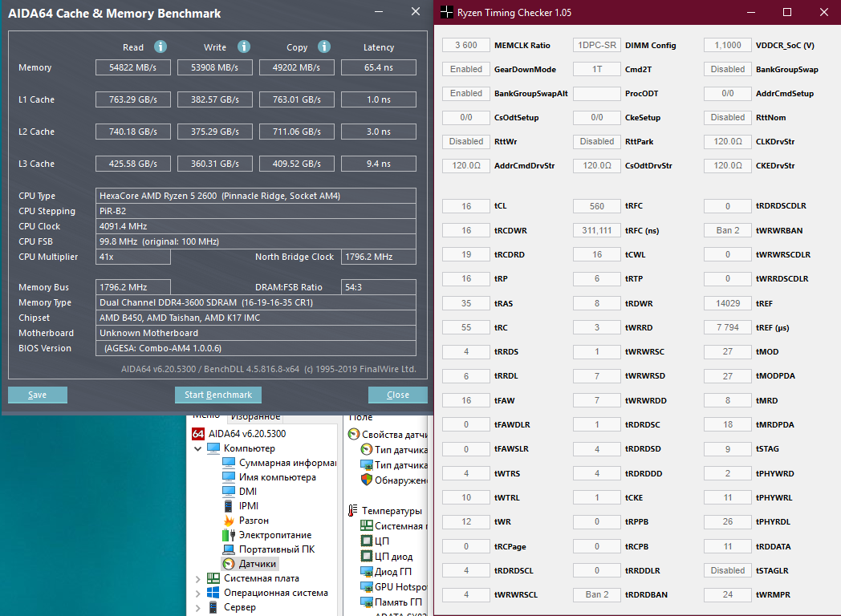
Task: Click the Операционная система Windows icon
Action: pyautogui.click(x=213, y=593)
